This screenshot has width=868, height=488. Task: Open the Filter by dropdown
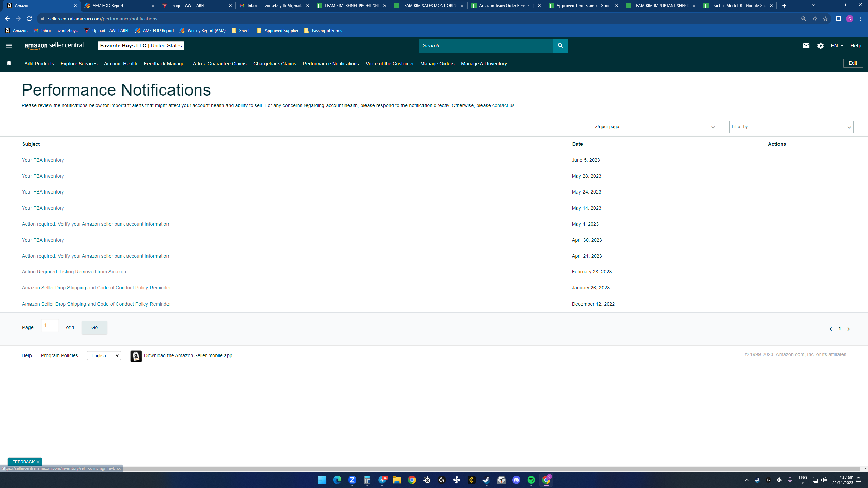pyautogui.click(x=791, y=127)
